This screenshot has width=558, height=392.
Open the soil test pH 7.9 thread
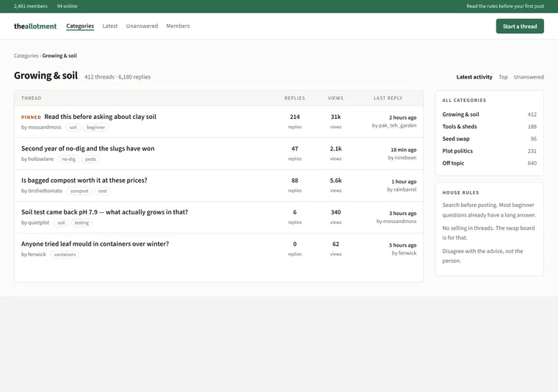click(x=104, y=212)
